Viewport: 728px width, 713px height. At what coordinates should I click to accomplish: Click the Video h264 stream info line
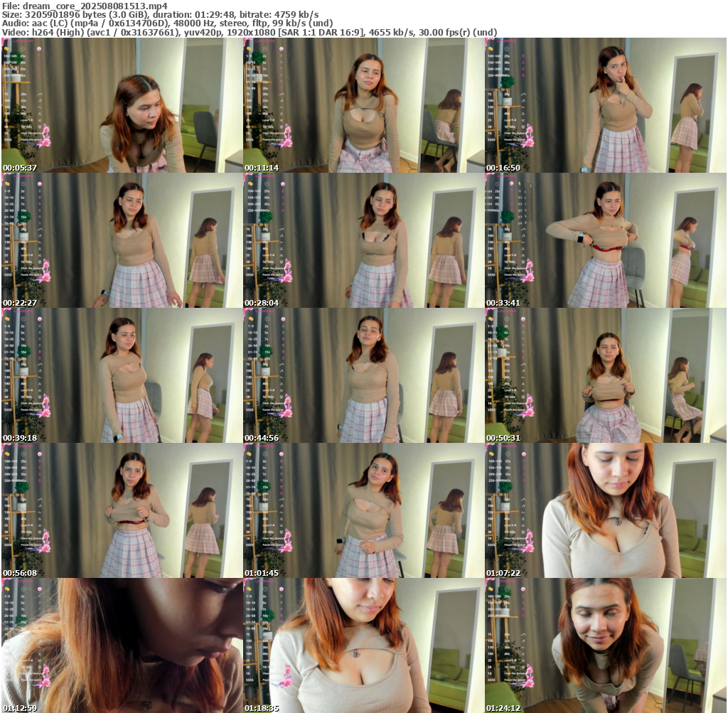tap(249, 32)
